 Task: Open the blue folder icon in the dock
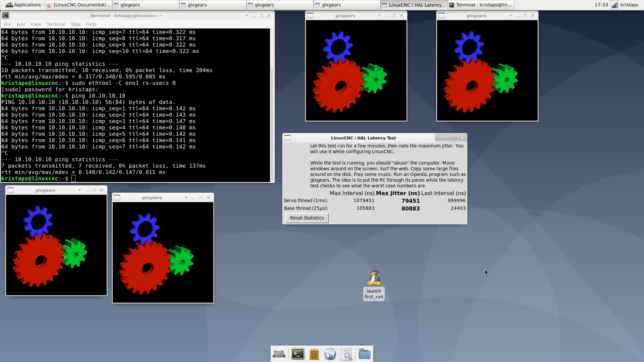364,354
